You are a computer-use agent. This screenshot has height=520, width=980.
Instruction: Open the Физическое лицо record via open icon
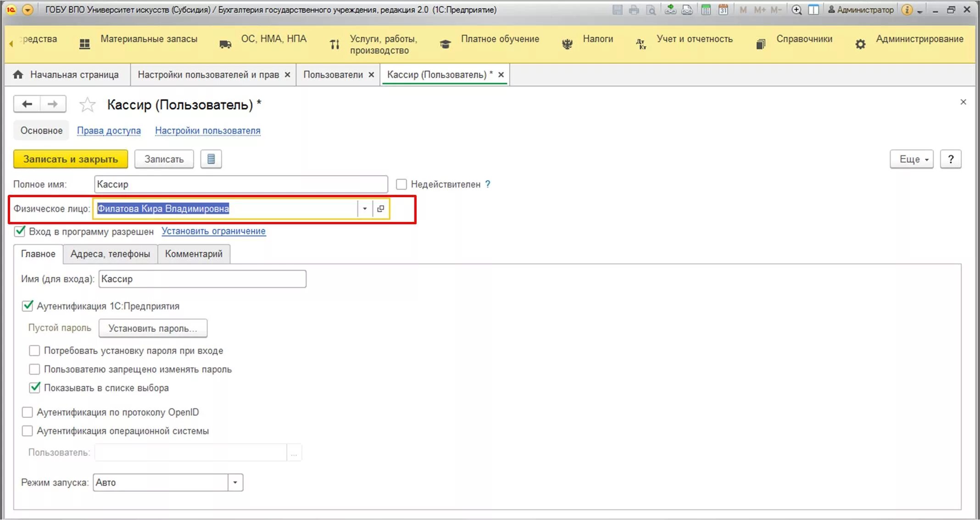point(381,209)
